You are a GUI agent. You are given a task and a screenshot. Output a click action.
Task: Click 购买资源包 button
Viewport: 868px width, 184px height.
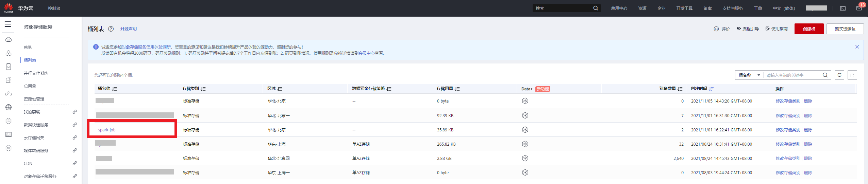tap(845, 29)
